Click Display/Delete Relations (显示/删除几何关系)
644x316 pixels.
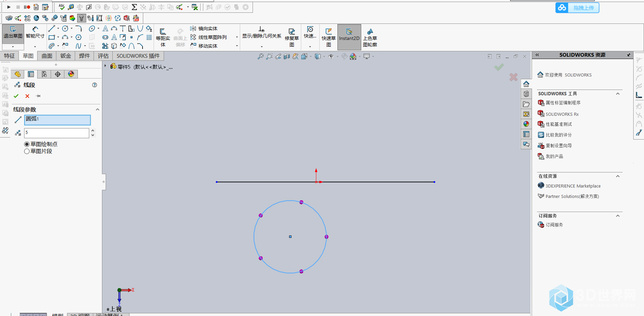pos(262,33)
